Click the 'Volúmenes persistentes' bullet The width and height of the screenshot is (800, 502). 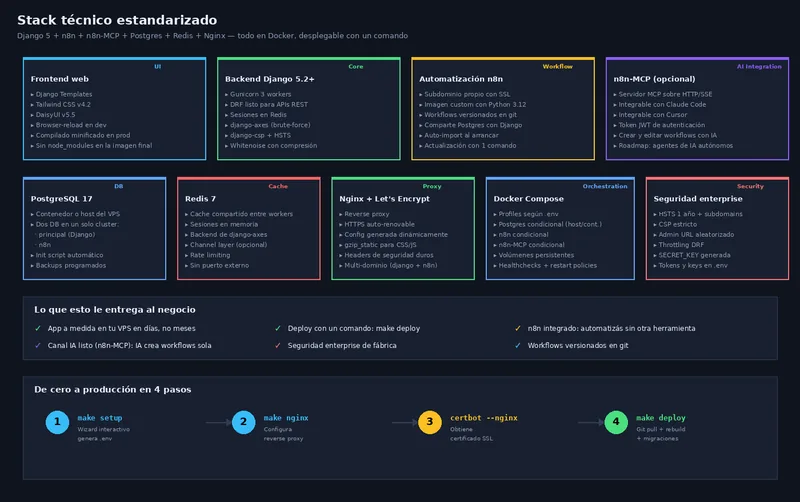(534, 255)
